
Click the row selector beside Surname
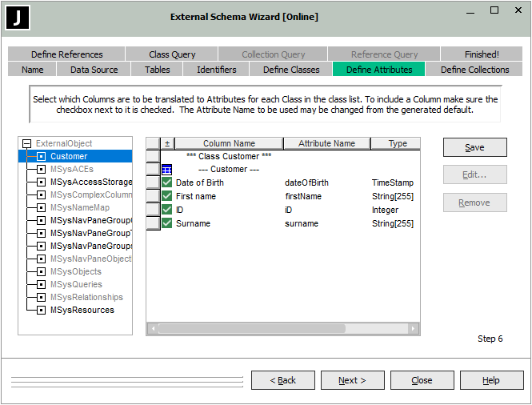tap(153, 223)
